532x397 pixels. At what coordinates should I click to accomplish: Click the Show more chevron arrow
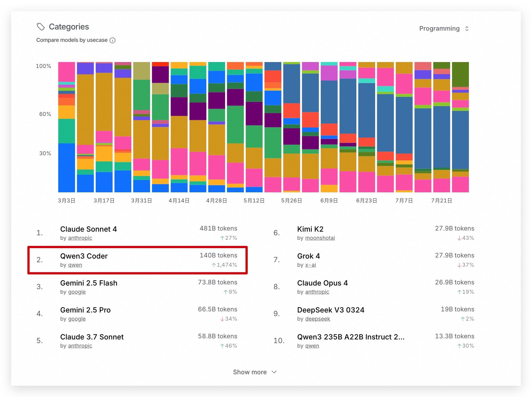click(274, 372)
